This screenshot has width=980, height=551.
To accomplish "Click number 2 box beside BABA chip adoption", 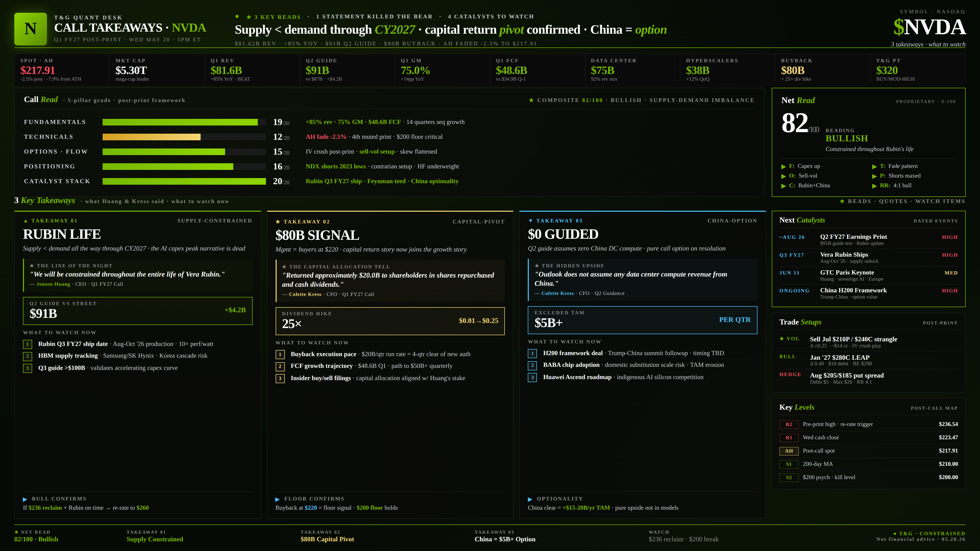I will coord(532,366).
